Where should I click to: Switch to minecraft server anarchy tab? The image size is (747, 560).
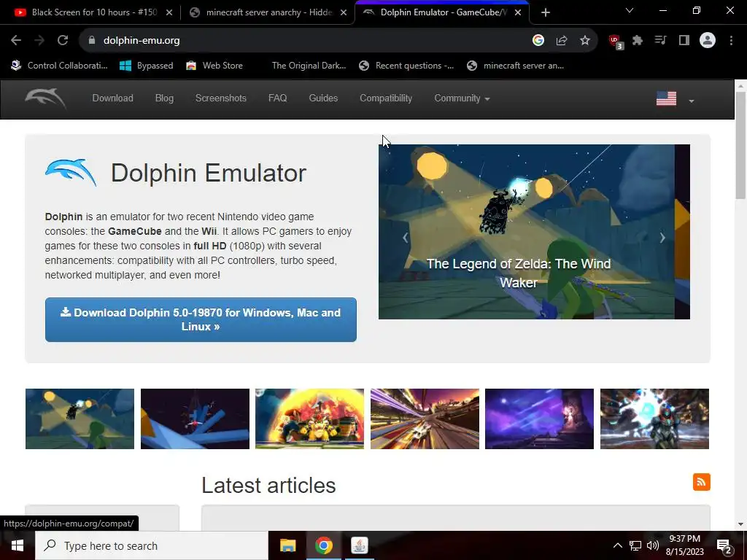(x=267, y=12)
